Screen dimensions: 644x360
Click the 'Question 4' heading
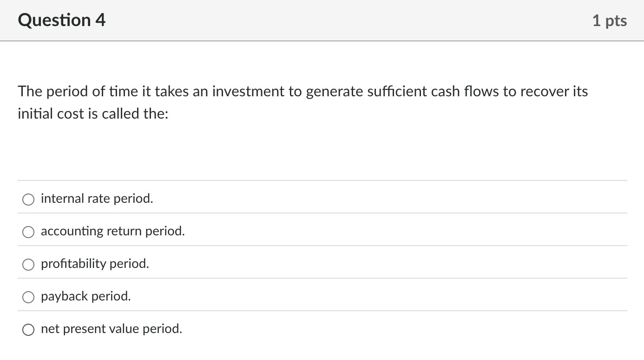point(62,20)
